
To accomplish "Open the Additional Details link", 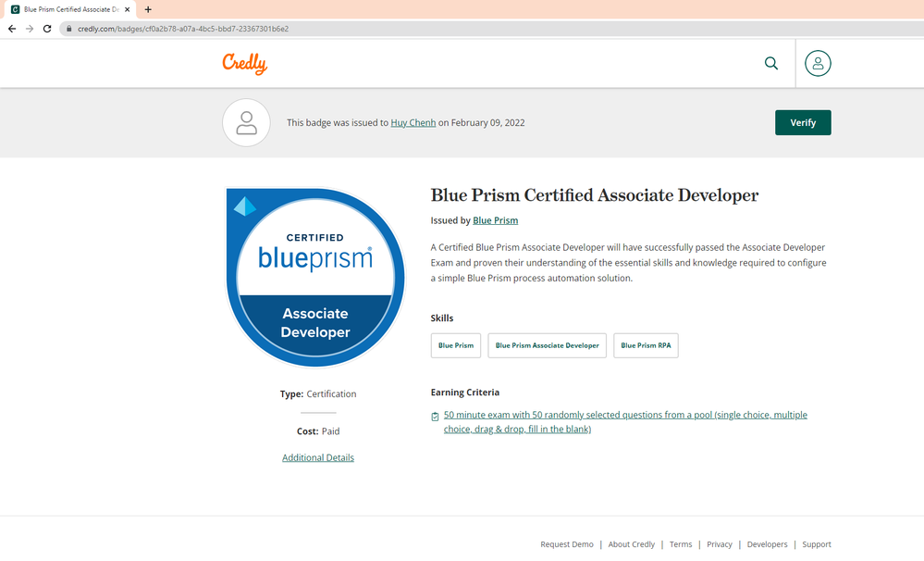I will (x=317, y=457).
